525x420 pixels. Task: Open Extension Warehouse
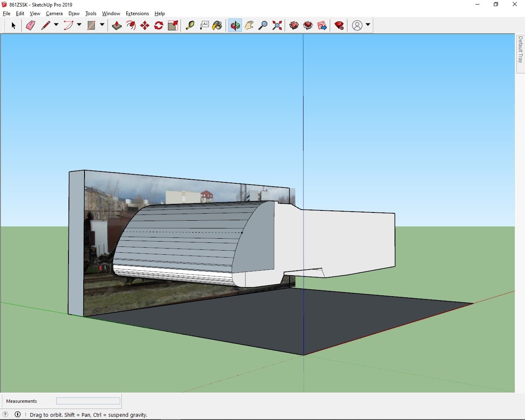pos(308,25)
